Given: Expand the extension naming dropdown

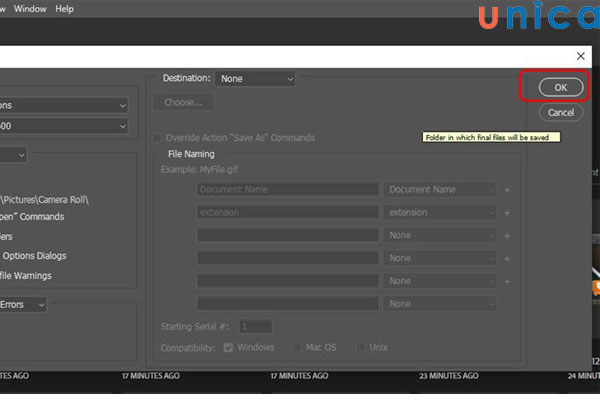Looking at the screenshot, I should [x=440, y=212].
